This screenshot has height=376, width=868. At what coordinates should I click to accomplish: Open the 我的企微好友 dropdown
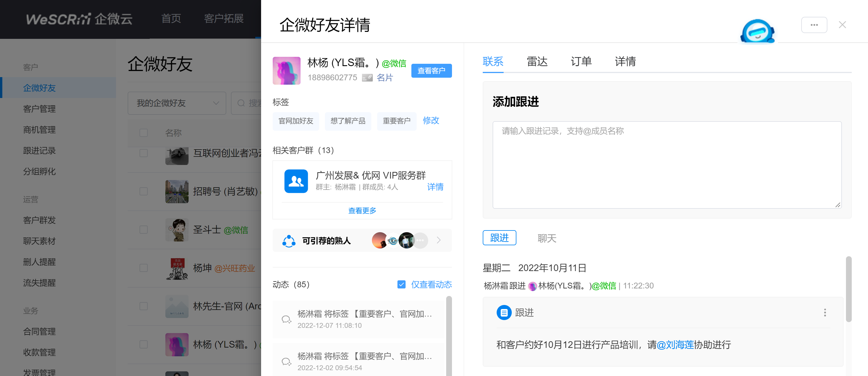[x=177, y=103]
